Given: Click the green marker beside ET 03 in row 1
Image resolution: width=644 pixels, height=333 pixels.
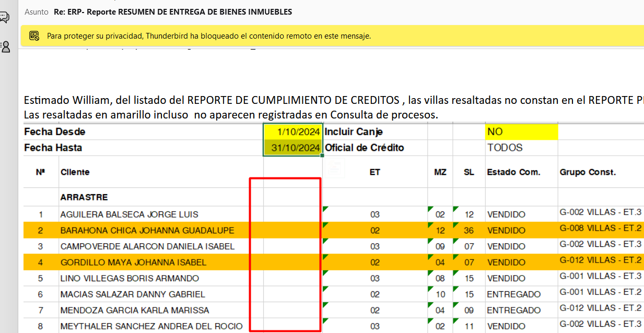Looking at the screenshot, I should tap(325, 209).
